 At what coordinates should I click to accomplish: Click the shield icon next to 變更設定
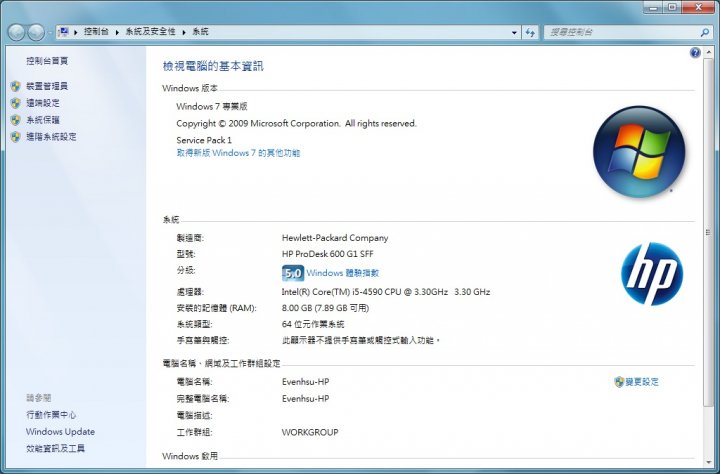[619, 382]
